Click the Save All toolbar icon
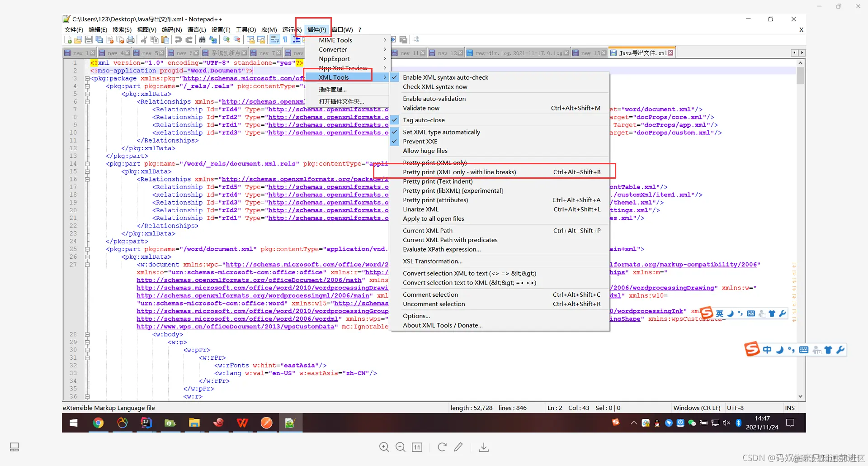The width and height of the screenshot is (868, 466). point(99,40)
